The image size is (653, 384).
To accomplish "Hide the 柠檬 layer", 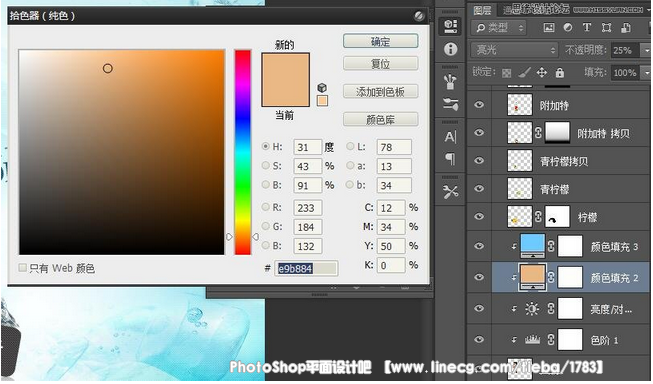I will [479, 216].
